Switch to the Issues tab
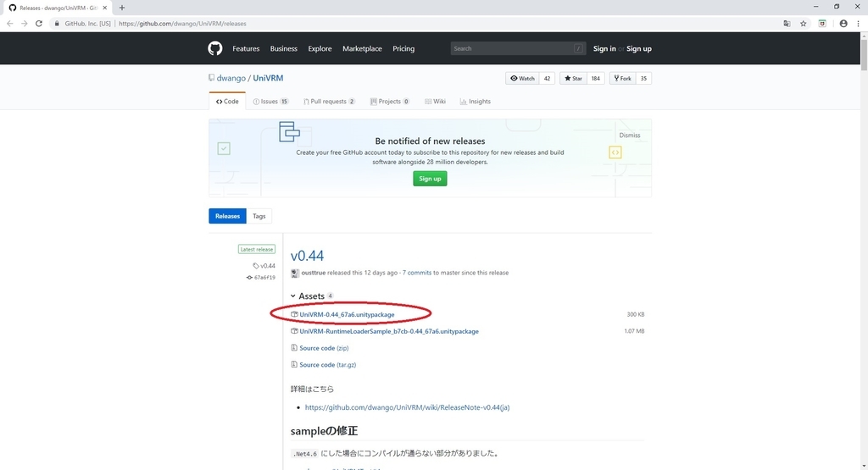The image size is (868, 470). (x=270, y=101)
